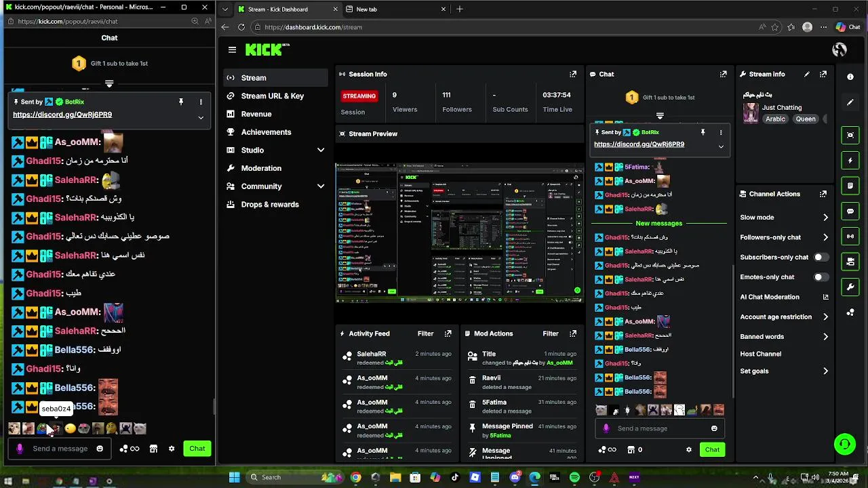This screenshot has width=868, height=488.
Task: Click the pencil icon in right rail
Action: [x=850, y=102]
